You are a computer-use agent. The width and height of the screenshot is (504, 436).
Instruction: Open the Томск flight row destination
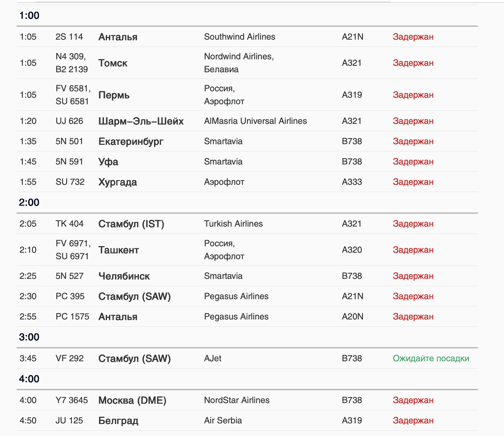tap(113, 63)
